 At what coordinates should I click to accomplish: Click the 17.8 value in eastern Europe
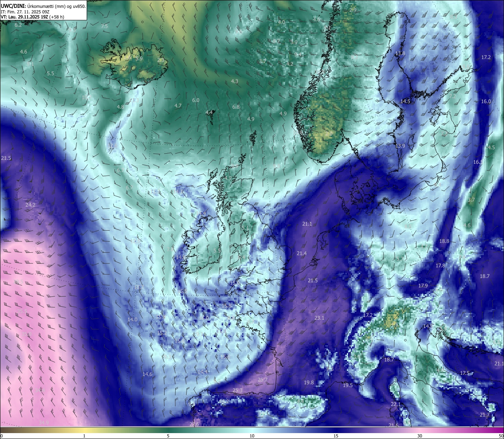(x=440, y=266)
